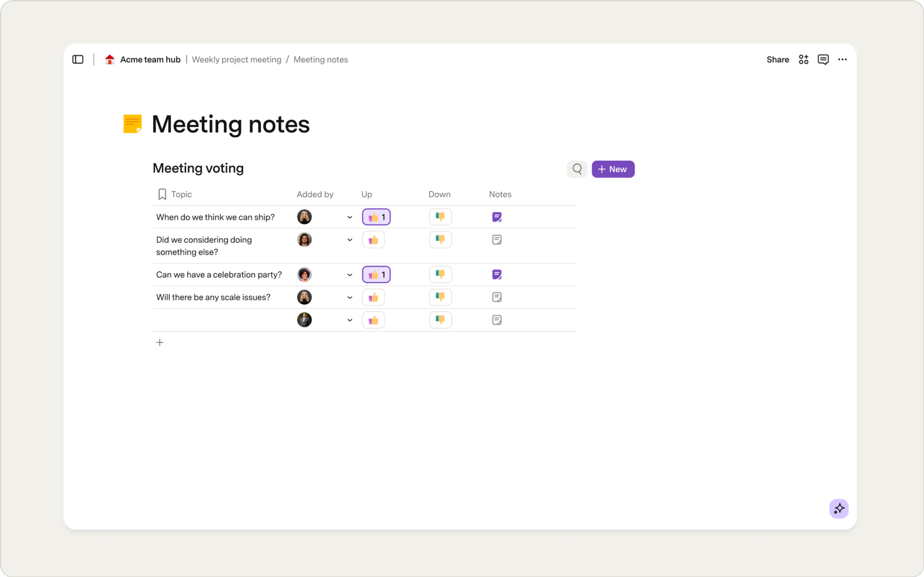Screen dimensions: 924x577
Task: Open the AI sparkle assistant button
Action: click(839, 509)
